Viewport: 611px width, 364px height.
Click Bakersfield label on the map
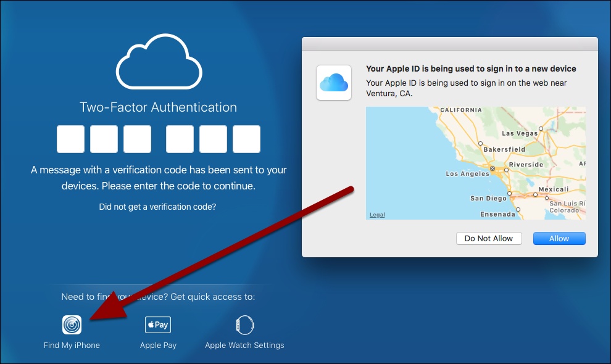click(504, 149)
